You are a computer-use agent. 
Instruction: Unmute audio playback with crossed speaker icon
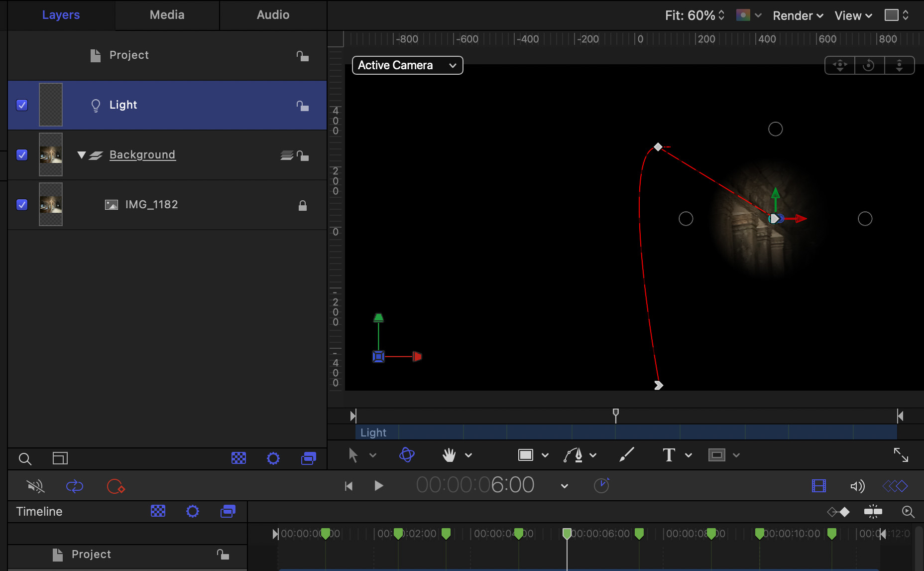coord(35,486)
